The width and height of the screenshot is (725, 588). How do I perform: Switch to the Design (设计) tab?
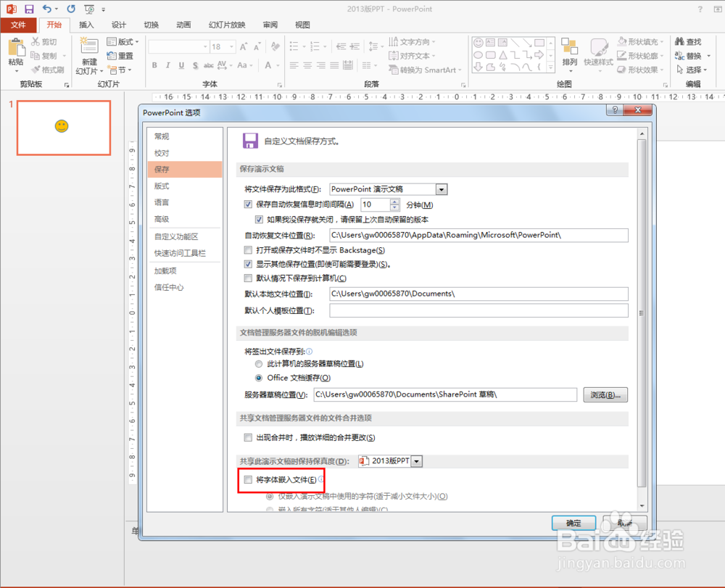pyautogui.click(x=118, y=25)
